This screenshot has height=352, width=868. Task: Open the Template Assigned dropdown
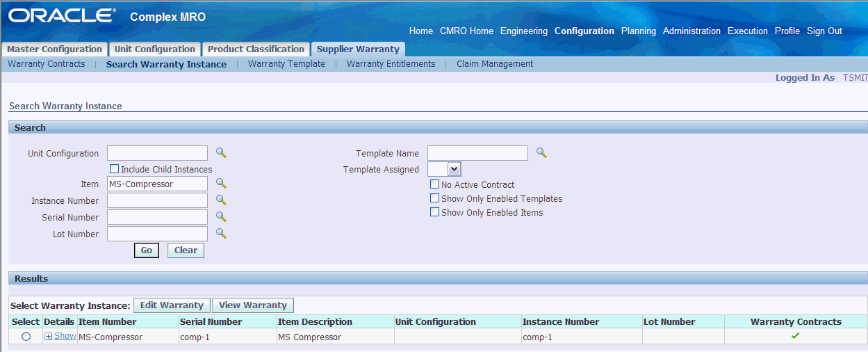pos(444,169)
